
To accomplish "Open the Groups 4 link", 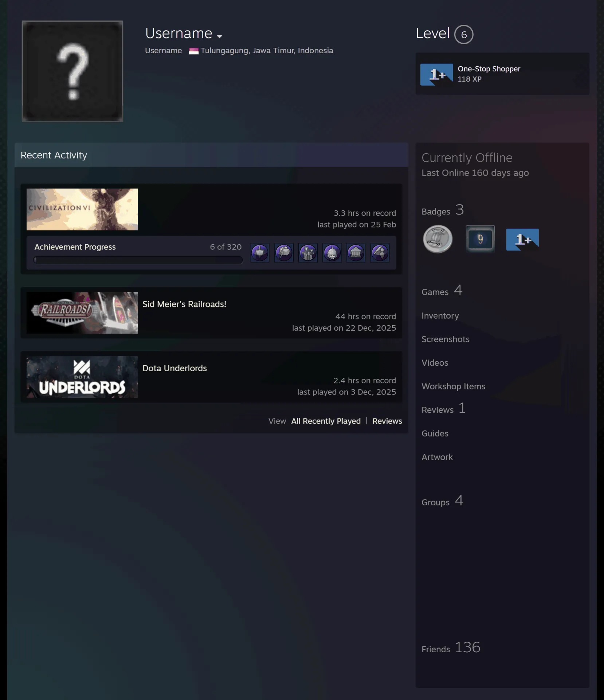I will [443, 501].
